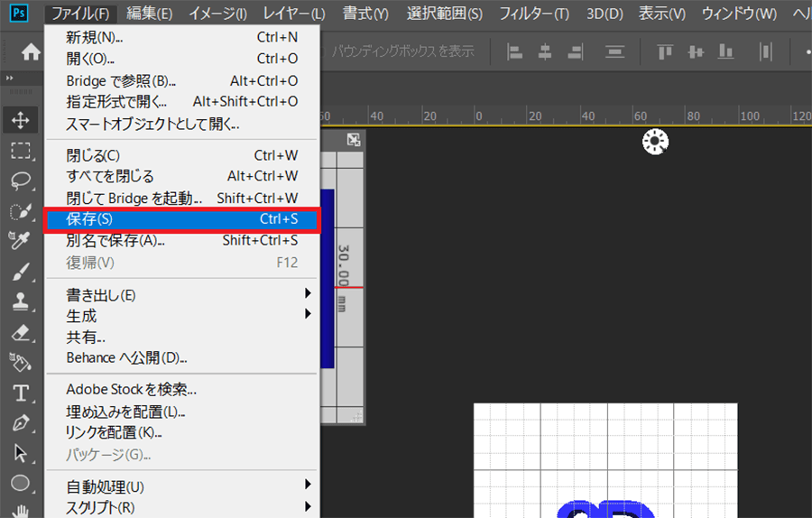This screenshot has width=812, height=518.
Task: Align bottom edges icon
Action: 726,51
